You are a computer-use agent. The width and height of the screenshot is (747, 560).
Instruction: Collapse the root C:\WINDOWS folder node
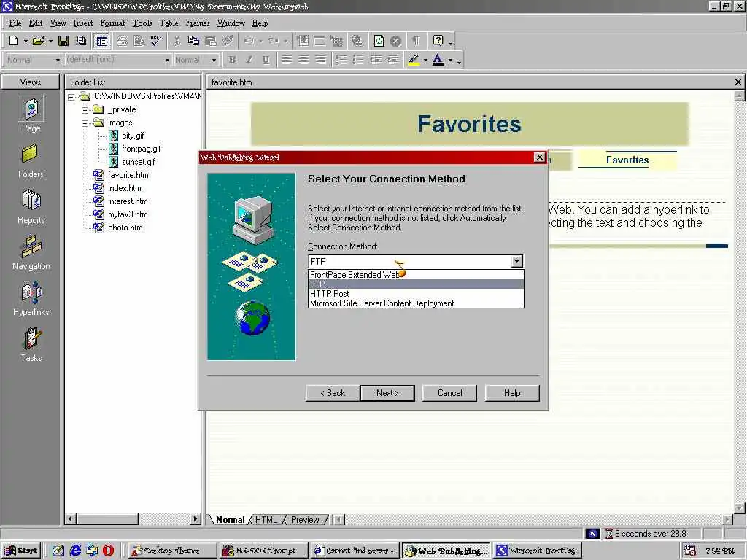[71, 97]
